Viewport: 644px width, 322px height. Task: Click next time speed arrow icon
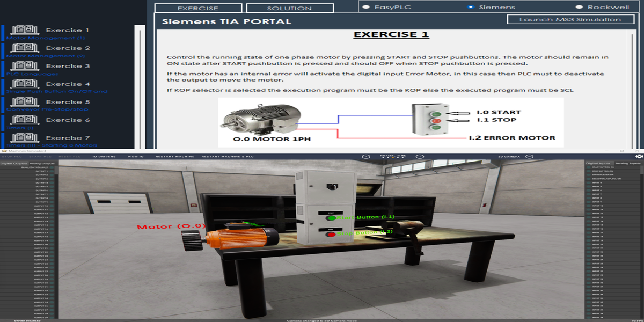tap(420, 157)
